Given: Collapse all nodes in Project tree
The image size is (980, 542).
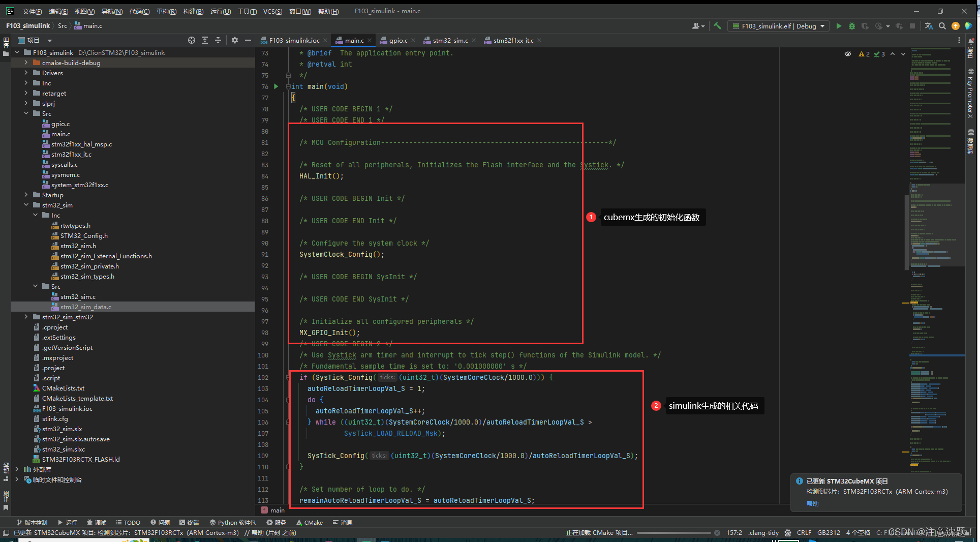Looking at the screenshot, I should pos(218,40).
